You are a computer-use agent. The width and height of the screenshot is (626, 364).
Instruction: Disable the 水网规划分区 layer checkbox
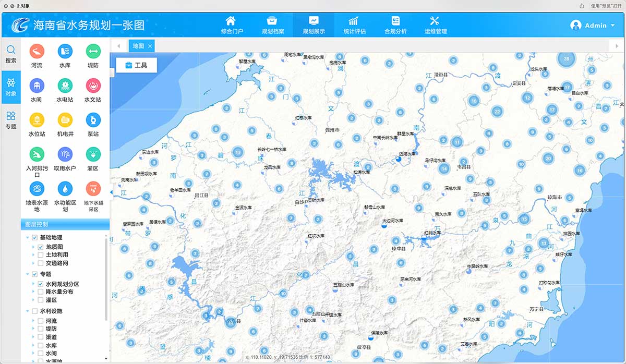pyautogui.click(x=41, y=284)
